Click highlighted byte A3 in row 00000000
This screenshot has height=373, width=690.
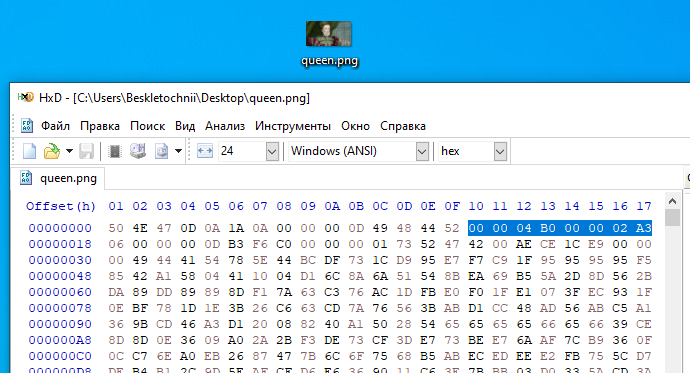point(644,228)
